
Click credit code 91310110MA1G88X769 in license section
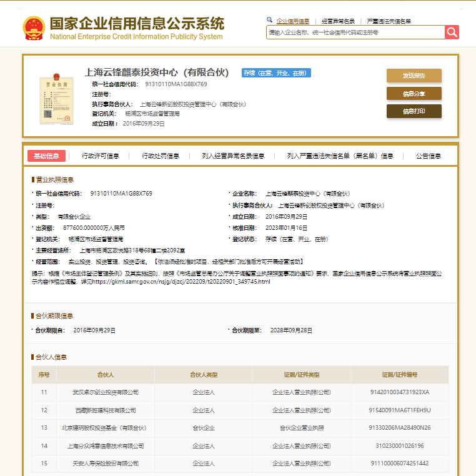click(x=121, y=194)
